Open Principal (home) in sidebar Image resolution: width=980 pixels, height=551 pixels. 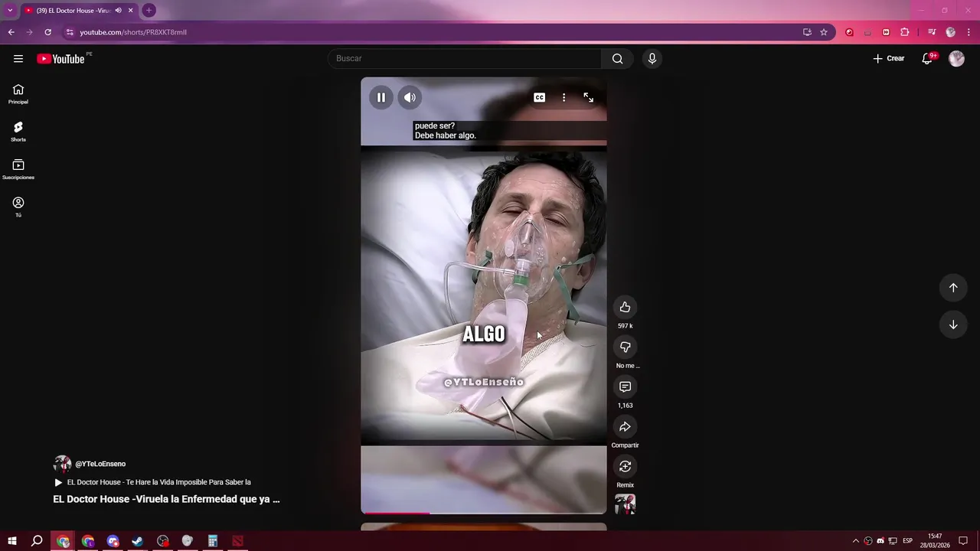pyautogui.click(x=18, y=94)
